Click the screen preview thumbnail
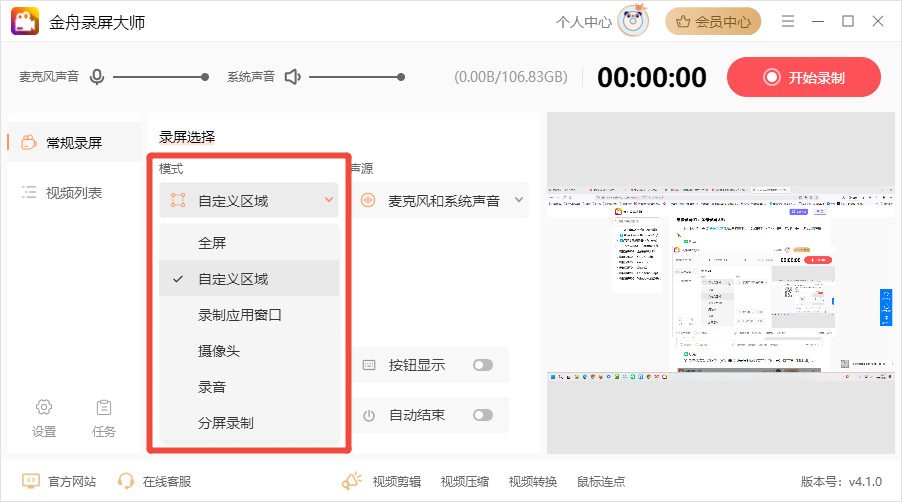This screenshot has height=502, width=902. click(721, 282)
